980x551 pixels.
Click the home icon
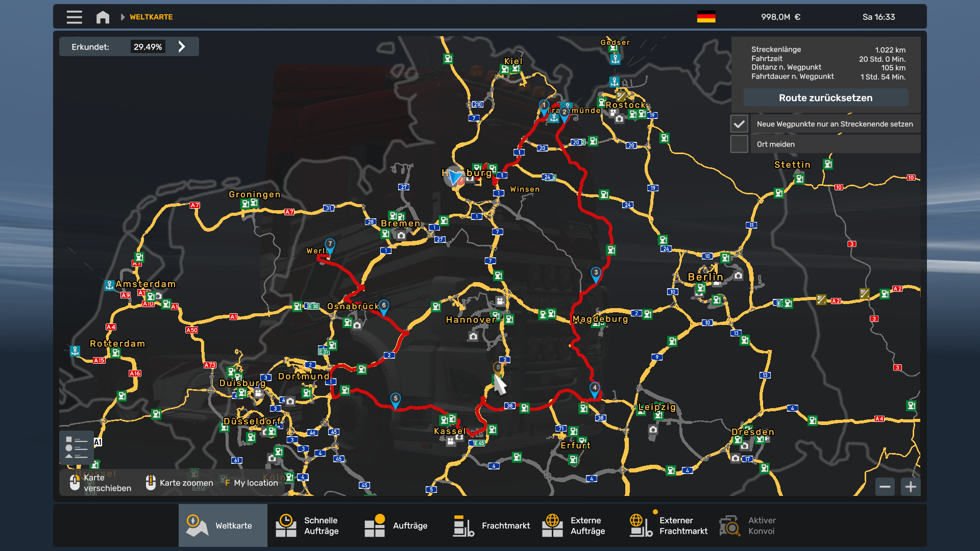point(103,17)
